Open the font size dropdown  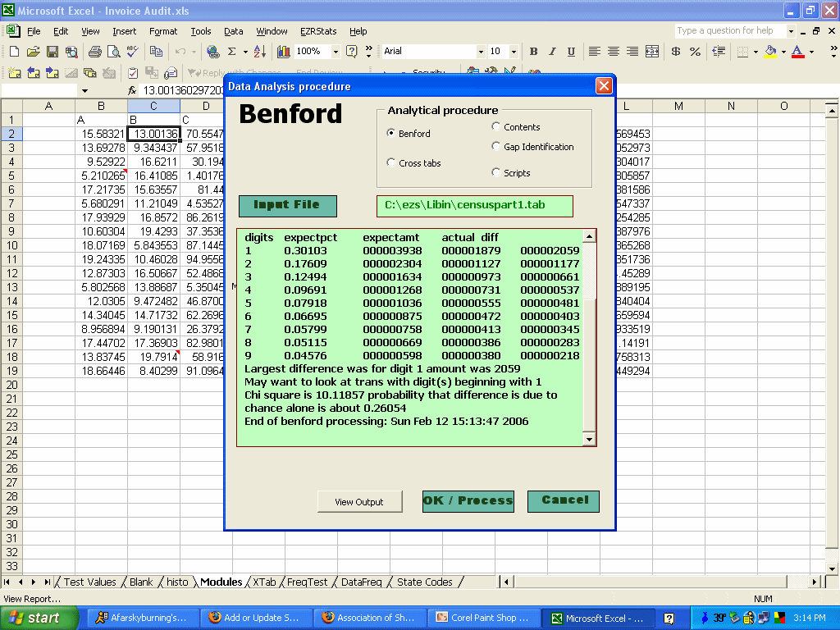514,52
